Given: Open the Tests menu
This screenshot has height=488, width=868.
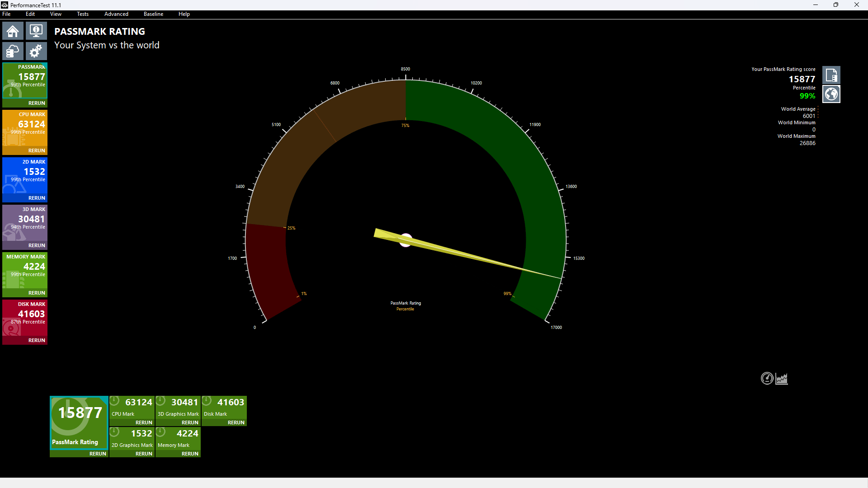Looking at the screenshot, I should 83,14.
